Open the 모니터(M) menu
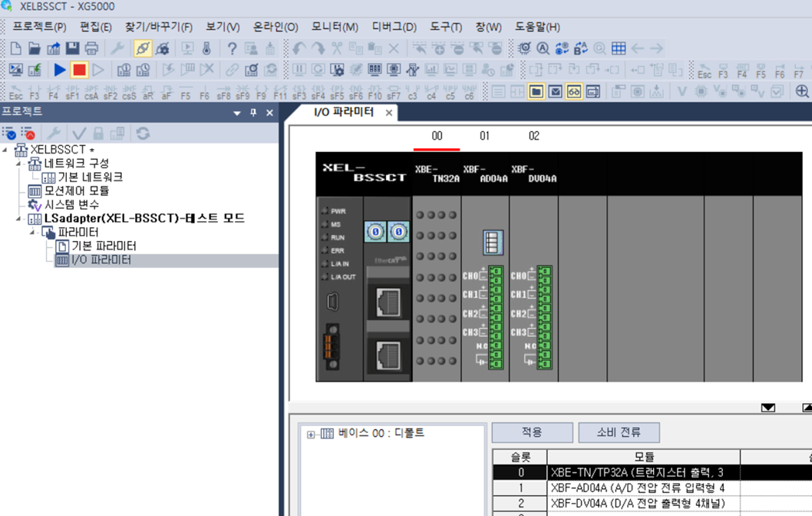The width and height of the screenshot is (812, 516). coord(335,26)
